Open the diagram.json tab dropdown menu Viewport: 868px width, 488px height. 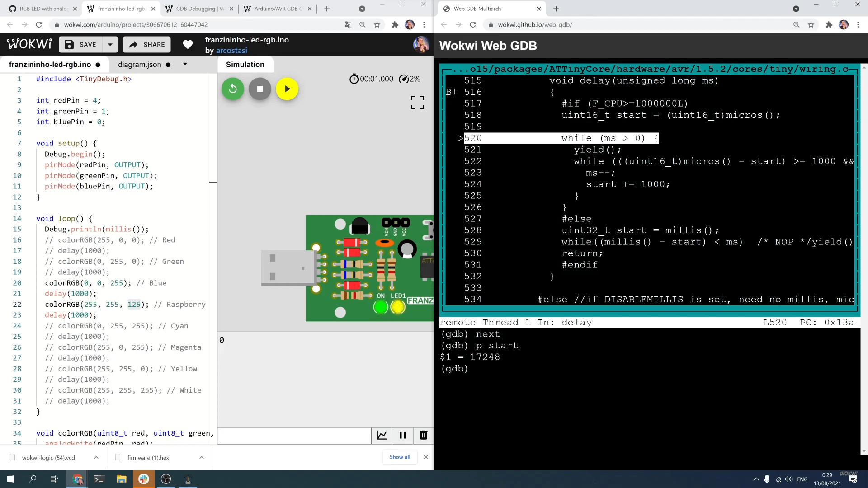(x=184, y=64)
